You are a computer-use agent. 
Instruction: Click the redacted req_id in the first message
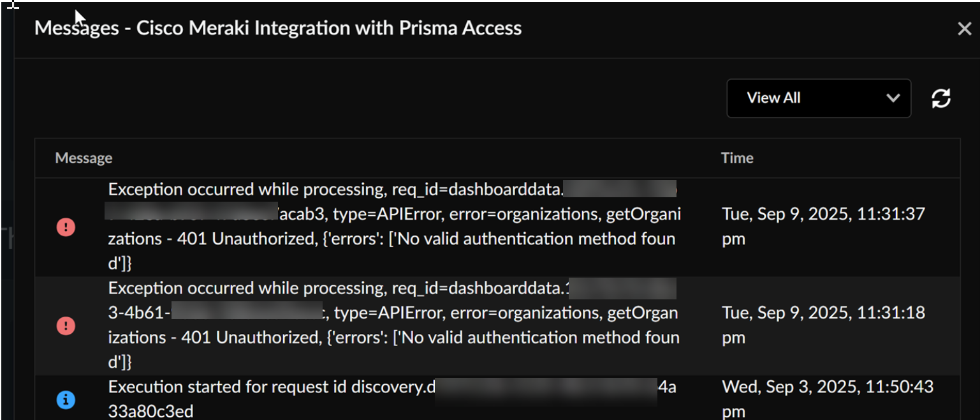pos(620,190)
